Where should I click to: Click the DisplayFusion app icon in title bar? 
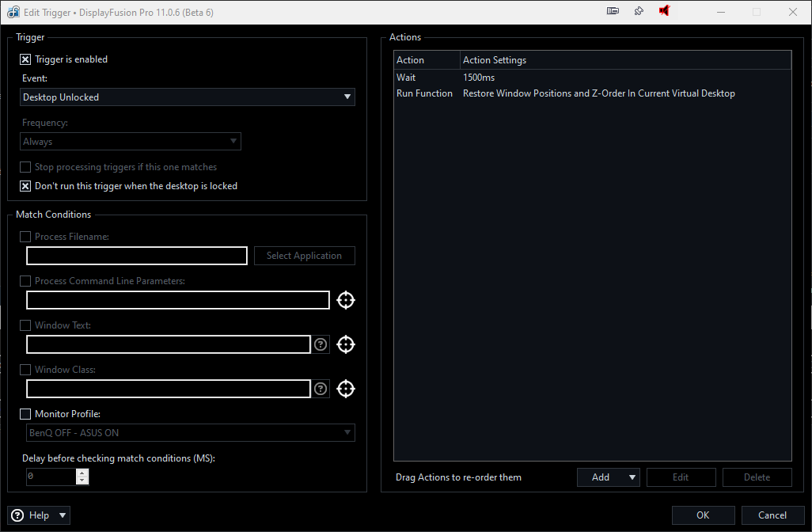point(13,12)
